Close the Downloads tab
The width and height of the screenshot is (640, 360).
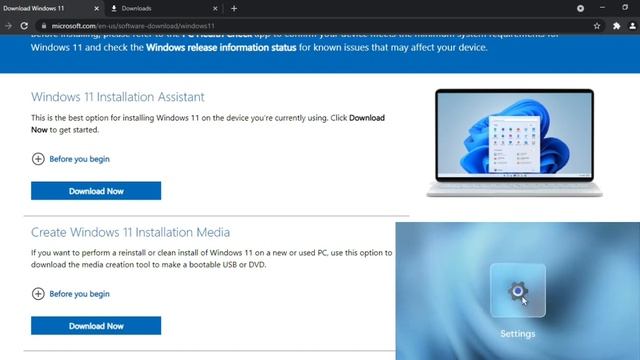(x=215, y=8)
